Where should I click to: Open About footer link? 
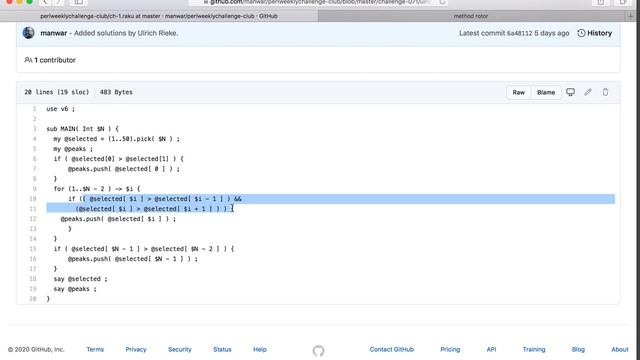coord(620,349)
